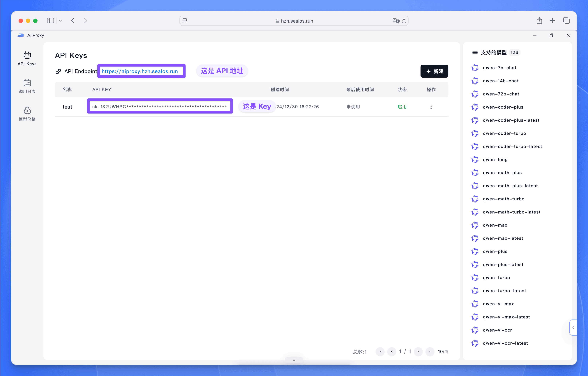Show Safari tab overview icon
This screenshot has height=376, width=588.
[566, 21]
